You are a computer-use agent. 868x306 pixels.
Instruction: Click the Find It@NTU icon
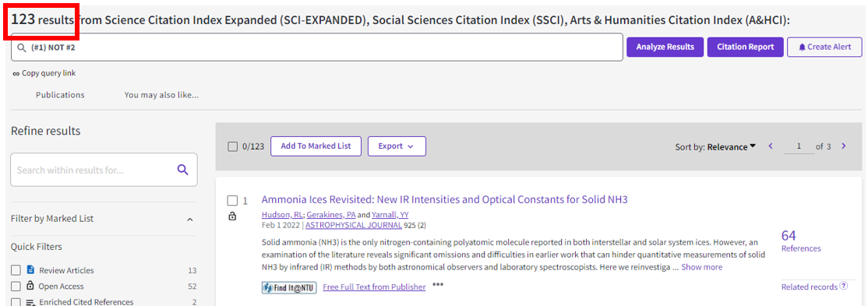(x=288, y=287)
